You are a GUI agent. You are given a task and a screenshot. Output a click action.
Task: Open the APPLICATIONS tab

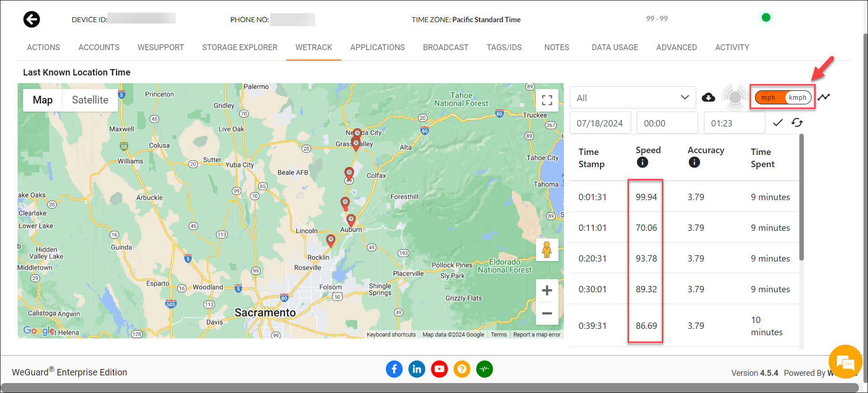377,47
